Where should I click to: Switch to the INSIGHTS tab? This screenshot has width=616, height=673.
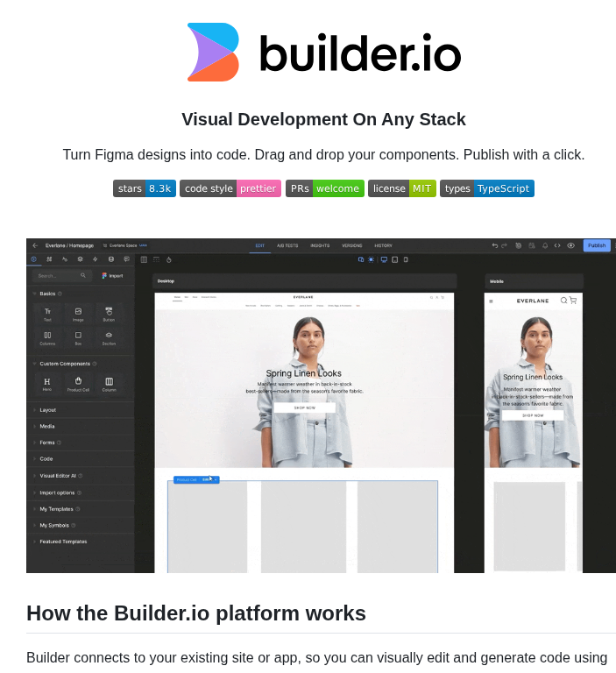[x=320, y=245]
